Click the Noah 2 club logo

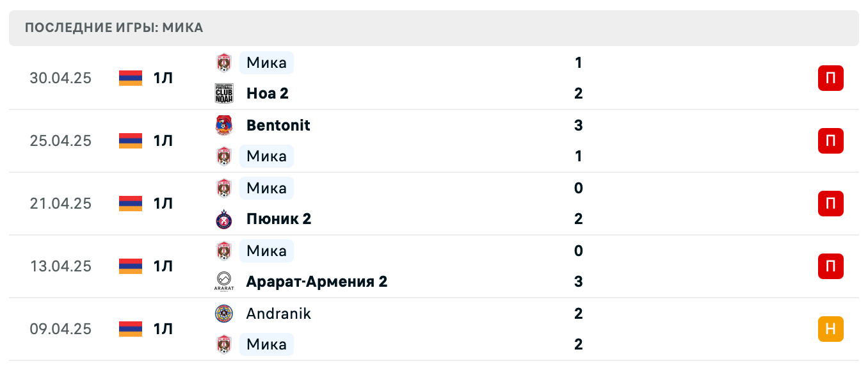[224, 93]
